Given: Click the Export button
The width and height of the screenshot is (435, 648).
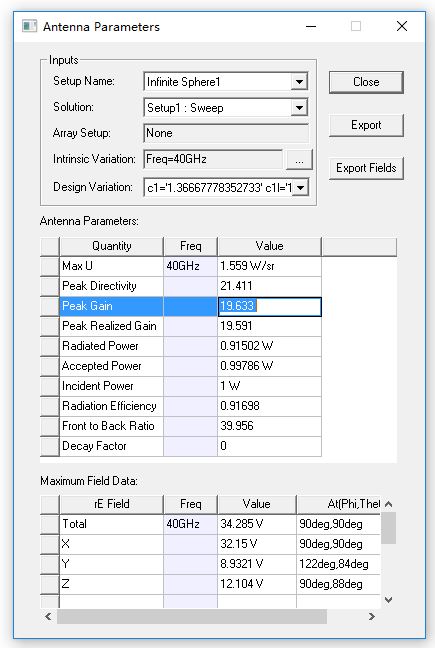Looking at the screenshot, I should 366,125.
